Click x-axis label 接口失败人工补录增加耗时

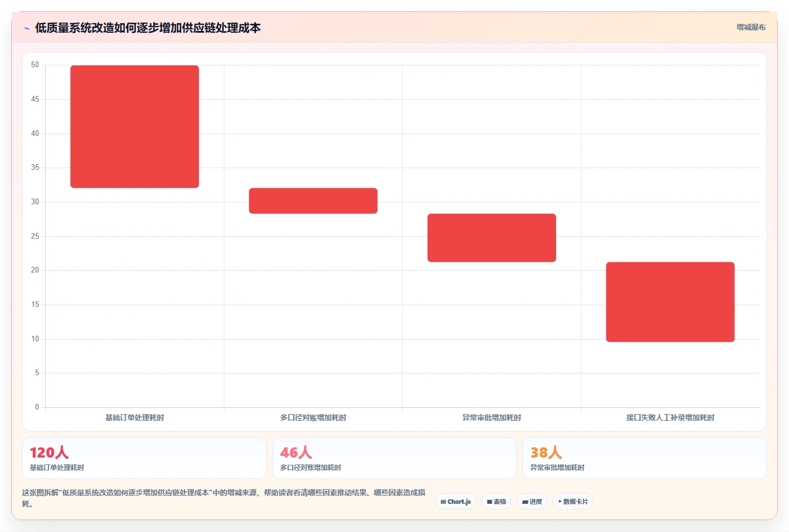coord(670,417)
